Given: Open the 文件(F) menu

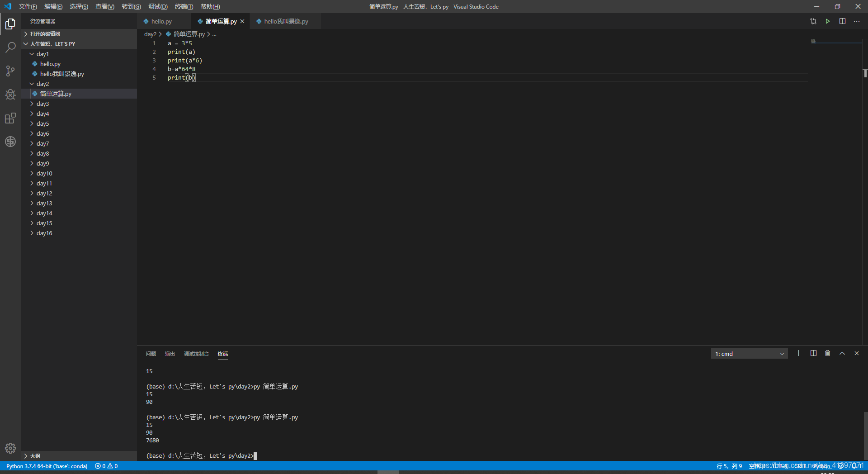Looking at the screenshot, I should [28, 6].
